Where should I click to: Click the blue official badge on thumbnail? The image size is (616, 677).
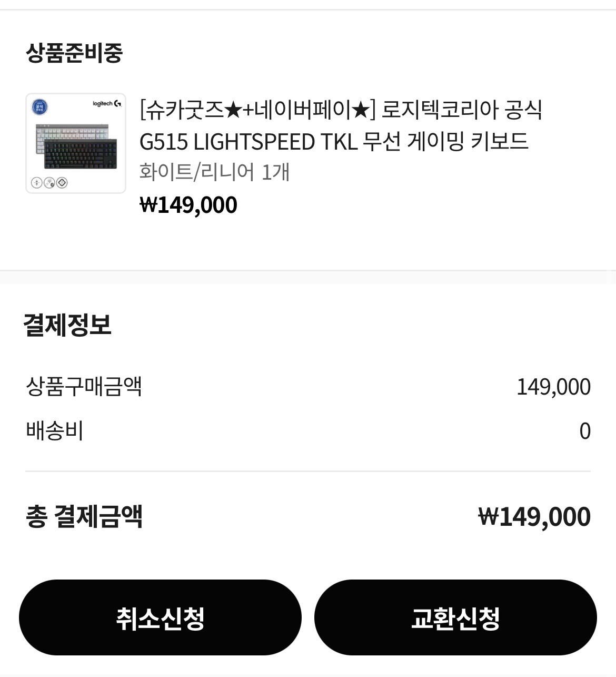(x=39, y=107)
